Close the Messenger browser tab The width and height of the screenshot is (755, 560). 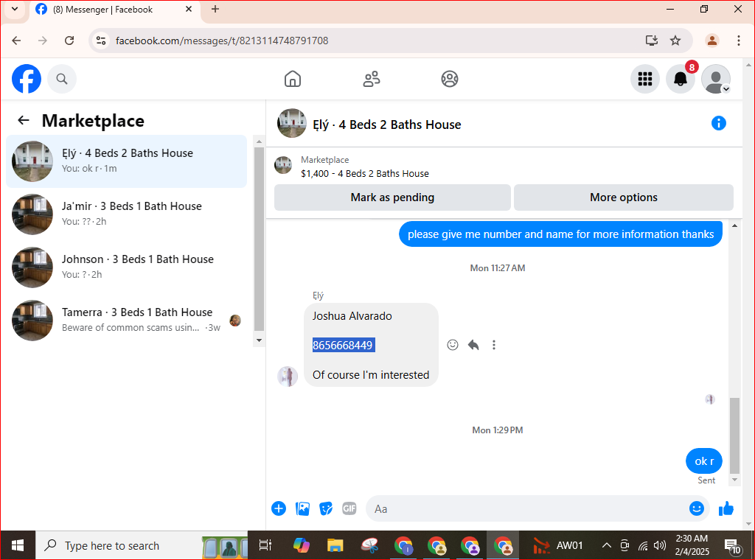189,9
